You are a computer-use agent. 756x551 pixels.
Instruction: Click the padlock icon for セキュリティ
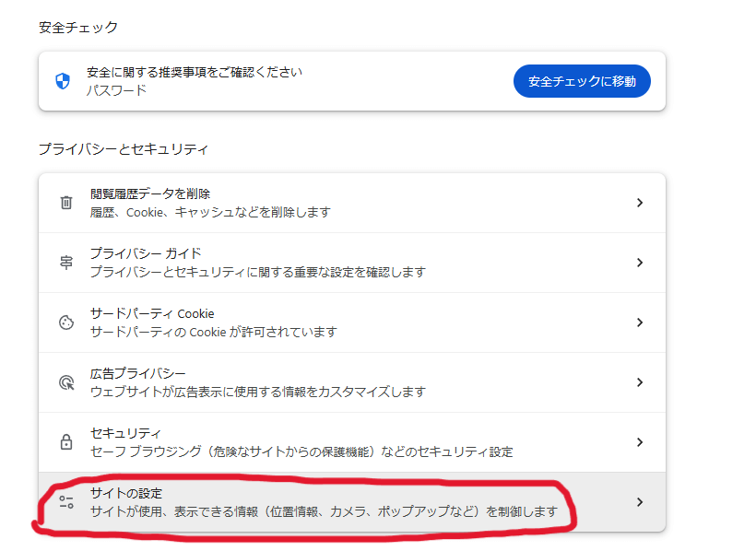[x=66, y=442]
